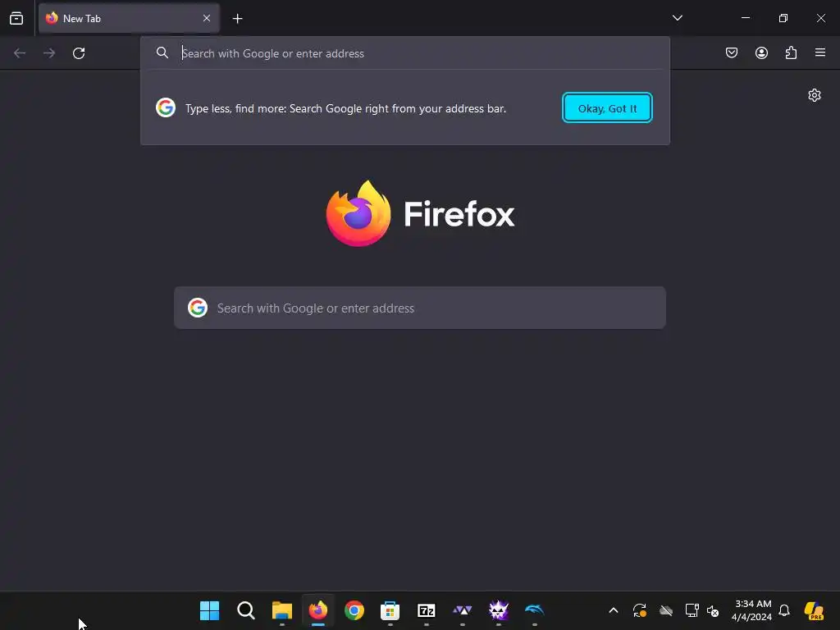Open the network display tray icon
The width and height of the screenshot is (840, 630).
click(x=692, y=610)
